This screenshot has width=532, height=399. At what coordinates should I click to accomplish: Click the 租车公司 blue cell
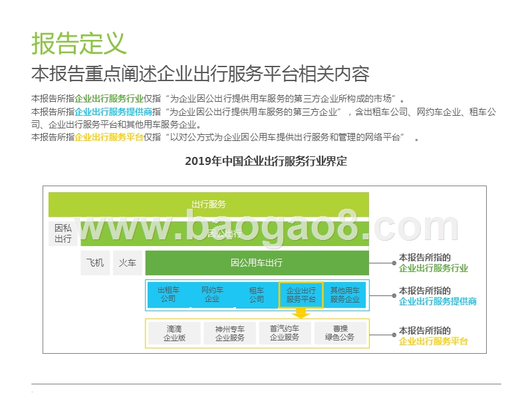(257, 295)
